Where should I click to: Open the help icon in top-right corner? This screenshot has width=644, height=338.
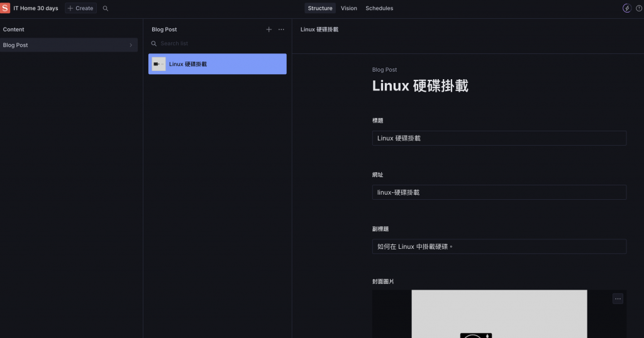pyautogui.click(x=639, y=8)
